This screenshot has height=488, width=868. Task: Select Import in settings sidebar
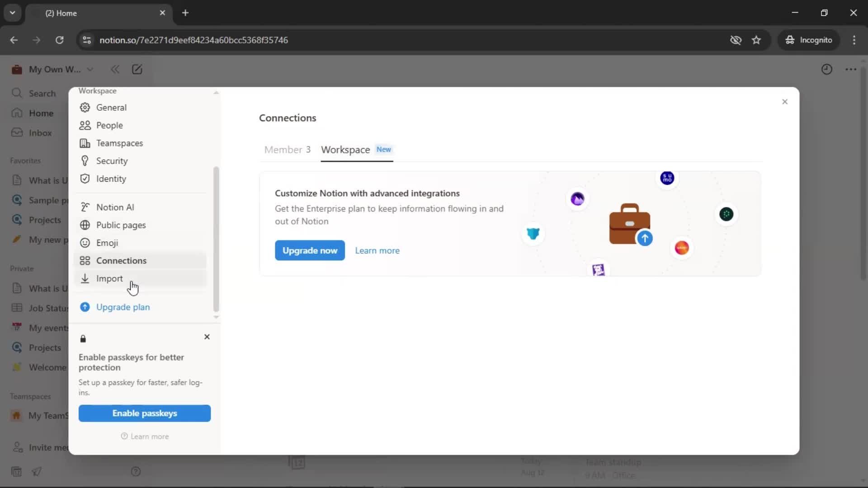pos(140,279)
